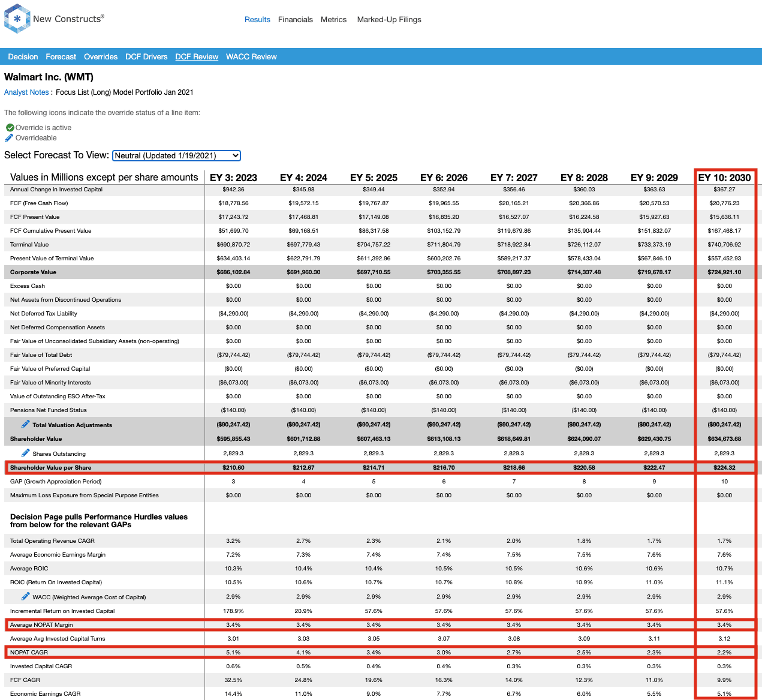Switch to the Decision tab

click(x=23, y=57)
